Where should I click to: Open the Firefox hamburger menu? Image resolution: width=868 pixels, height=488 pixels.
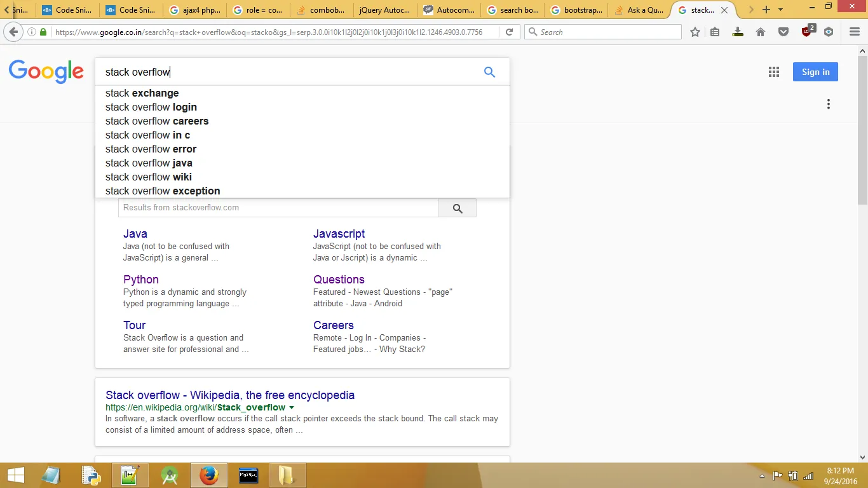[855, 32]
